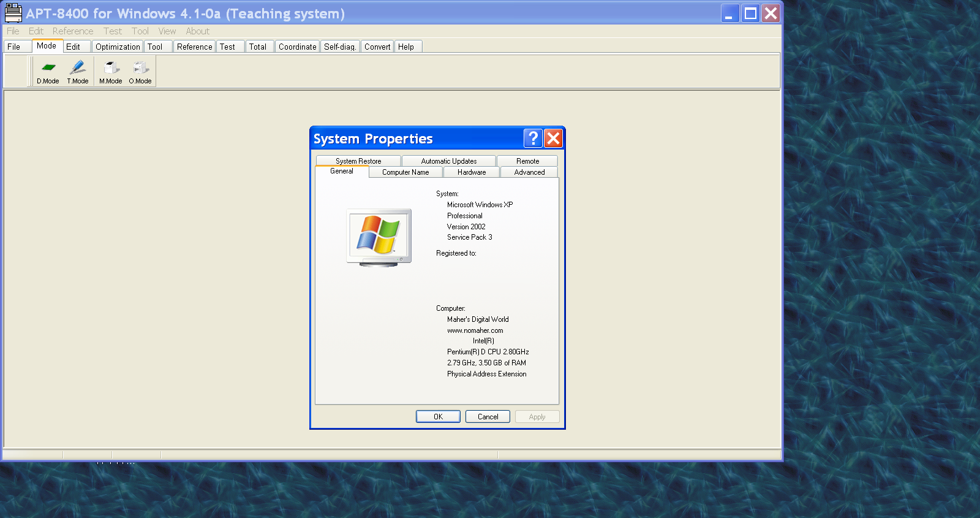Switch to Hardware tab
Screen dimensions: 980x518
pos(472,172)
